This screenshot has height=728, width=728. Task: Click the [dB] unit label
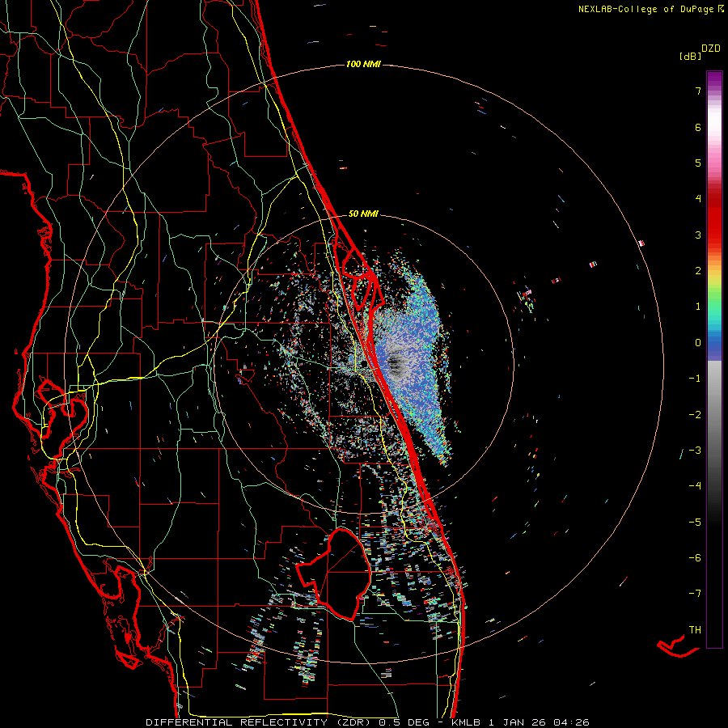pyautogui.click(x=690, y=57)
